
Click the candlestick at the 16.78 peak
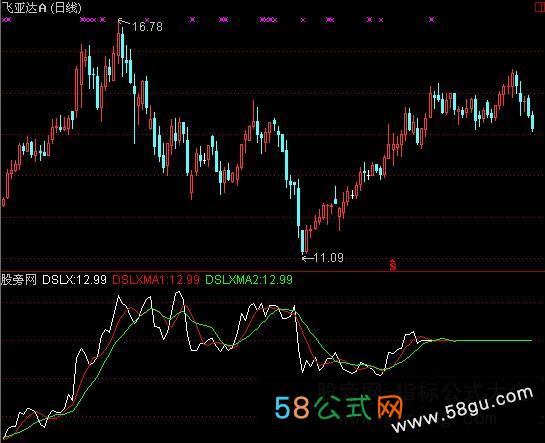[119, 42]
